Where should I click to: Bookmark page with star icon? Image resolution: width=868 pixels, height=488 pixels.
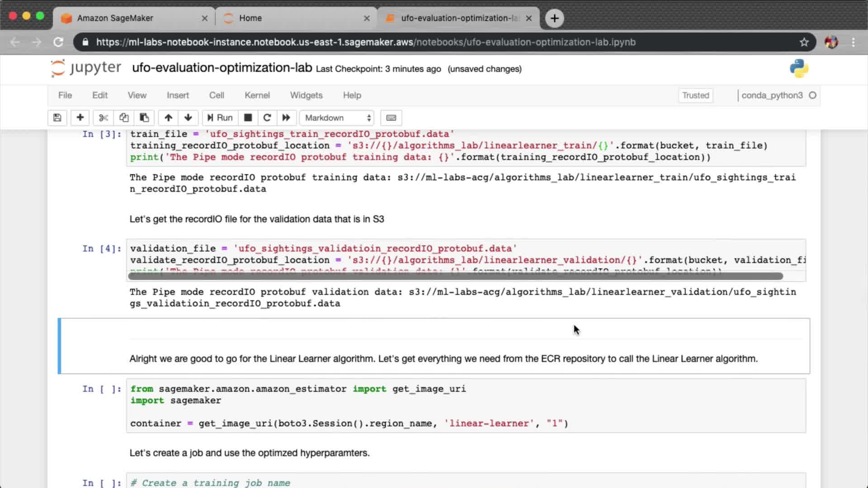tap(804, 42)
